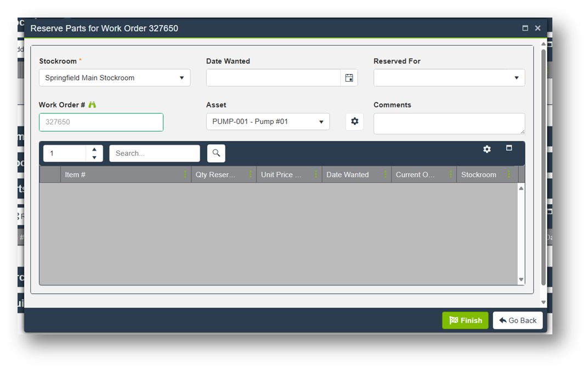The width and height of the screenshot is (588, 370).
Task: Increase the quantity stepper value
Action: pos(94,149)
